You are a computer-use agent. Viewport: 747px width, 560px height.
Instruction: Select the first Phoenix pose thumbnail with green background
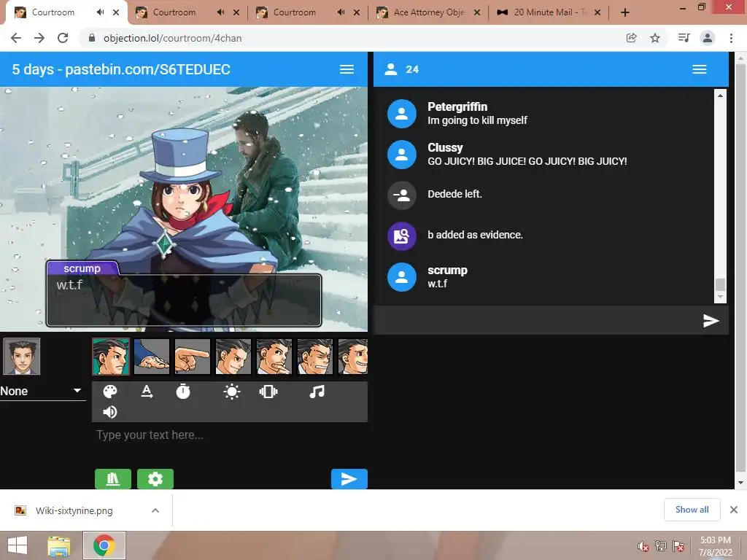pos(111,357)
